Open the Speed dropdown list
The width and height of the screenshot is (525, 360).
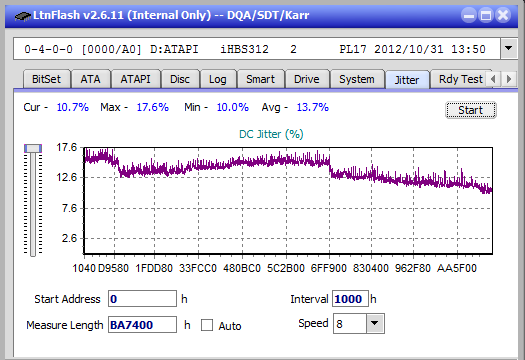tap(375, 323)
